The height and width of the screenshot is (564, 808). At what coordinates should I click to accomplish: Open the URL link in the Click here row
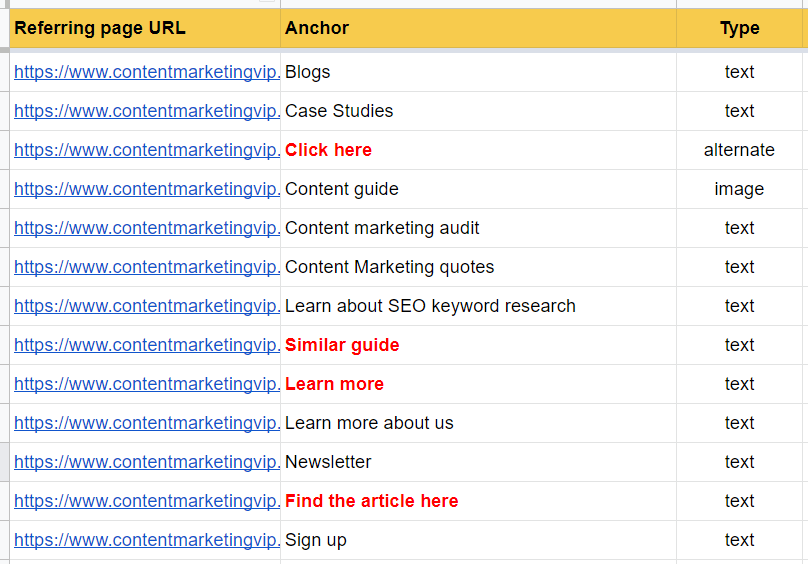tap(147, 150)
